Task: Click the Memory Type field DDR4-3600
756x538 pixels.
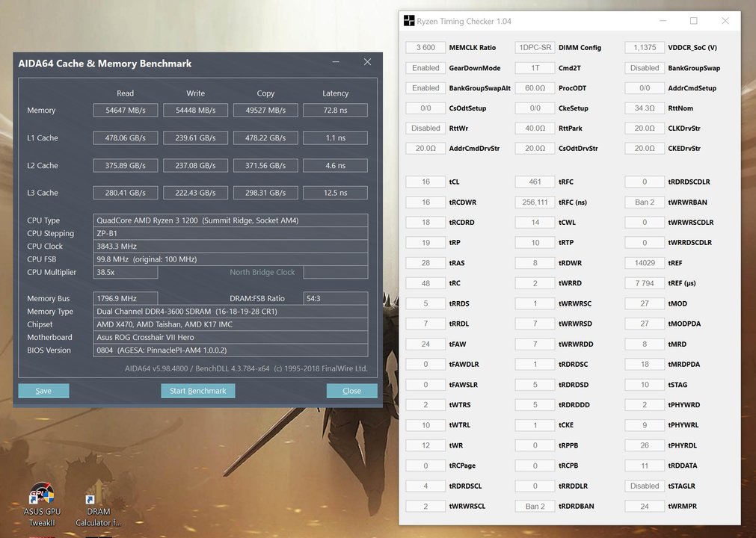Action: point(230,312)
